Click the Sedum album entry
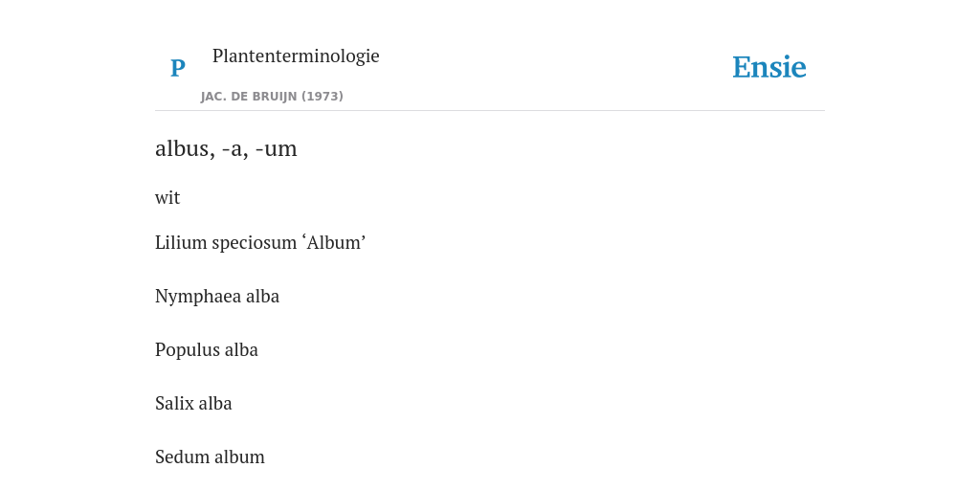The image size is (980, 490). 210,457
